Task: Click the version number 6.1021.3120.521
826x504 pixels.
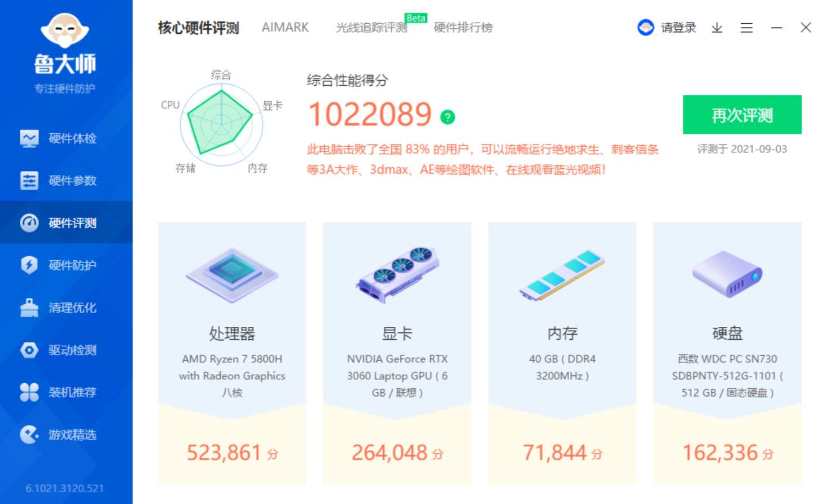Action: click(x=64, y=488)
